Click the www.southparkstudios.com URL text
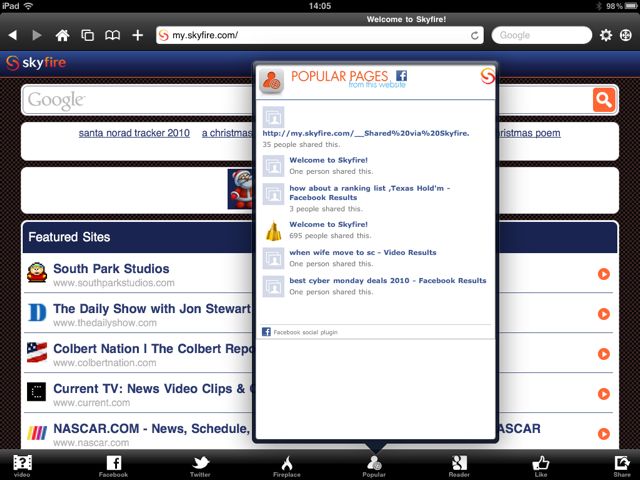The width and height of the screenshot is (640, 480). tap(114, 283)
